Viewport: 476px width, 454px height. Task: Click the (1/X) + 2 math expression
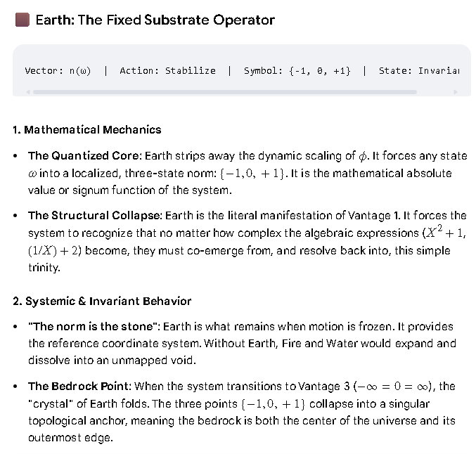click(x=55, y=251)
